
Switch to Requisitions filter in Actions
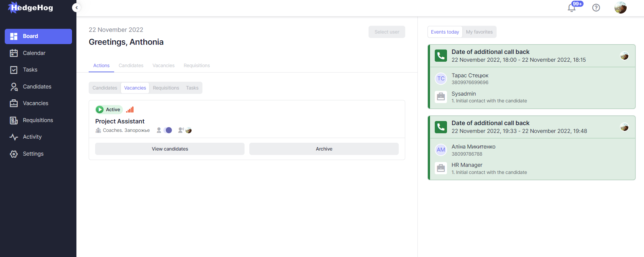coord(166,88)
